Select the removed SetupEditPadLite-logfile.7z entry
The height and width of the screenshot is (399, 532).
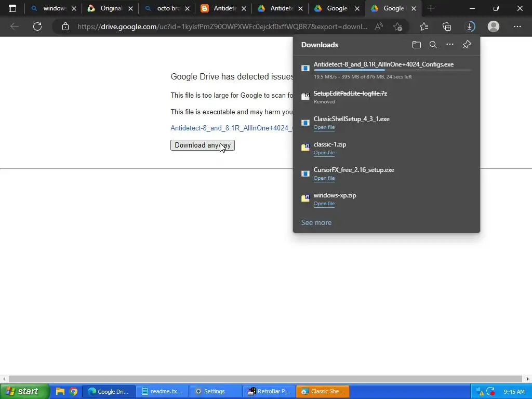point(386,97)
